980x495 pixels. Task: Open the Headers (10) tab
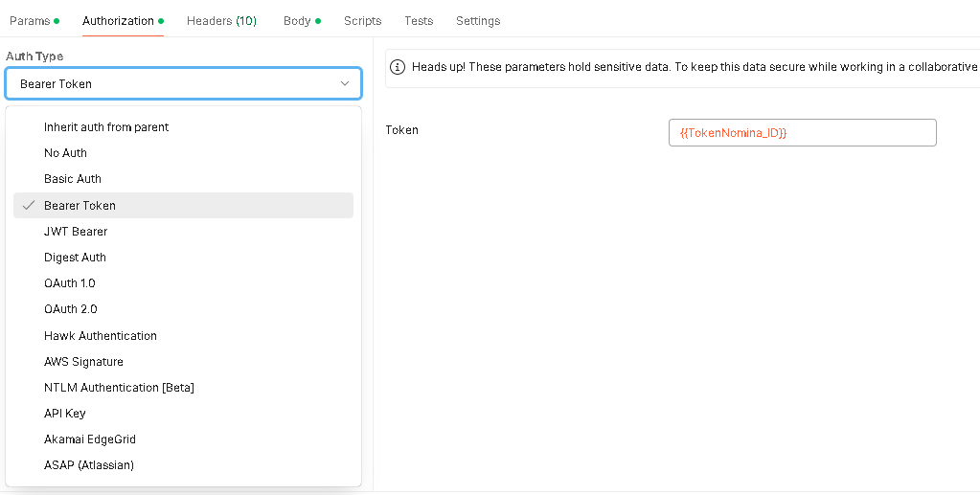pyautogui.click(x=222, y=21)
